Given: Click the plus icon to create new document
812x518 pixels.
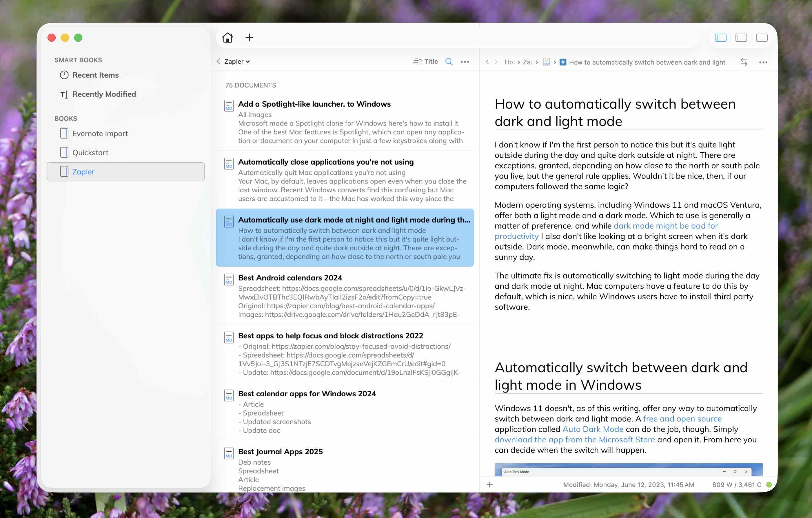Looking at the screenshot, I should coord(249,37).
